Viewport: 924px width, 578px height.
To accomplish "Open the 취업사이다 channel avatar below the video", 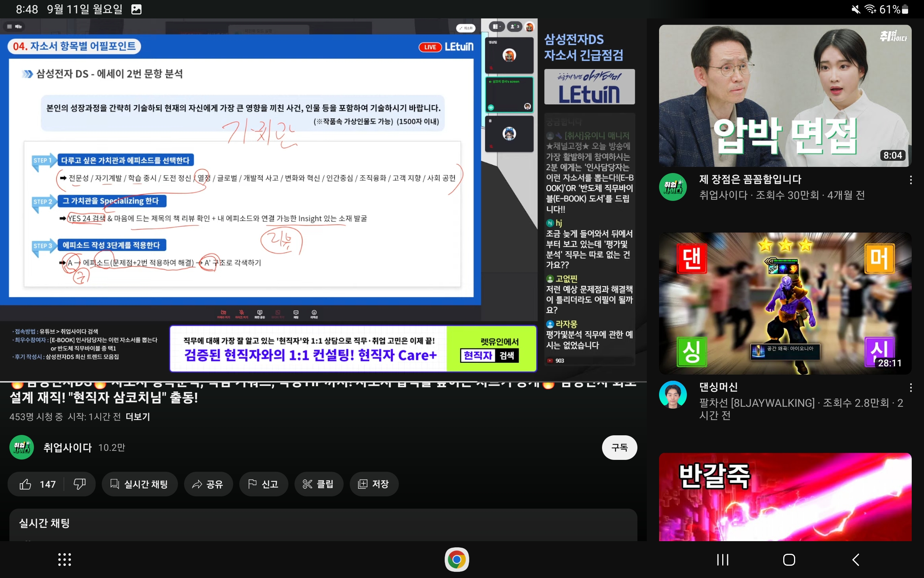I will (x=22, y=447).
